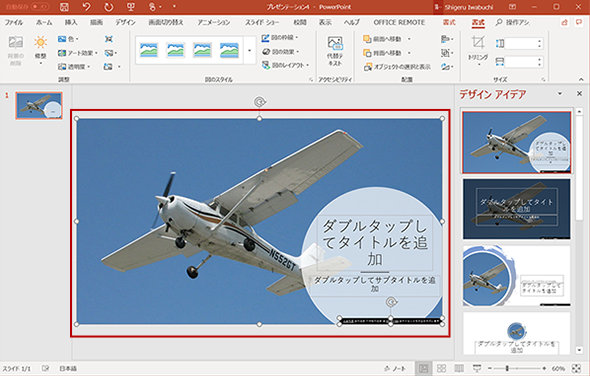Click the 代替テキスト alt text button
Viewport: 590px width, 376px height.
pyautogui.click(x=335, y=51)
